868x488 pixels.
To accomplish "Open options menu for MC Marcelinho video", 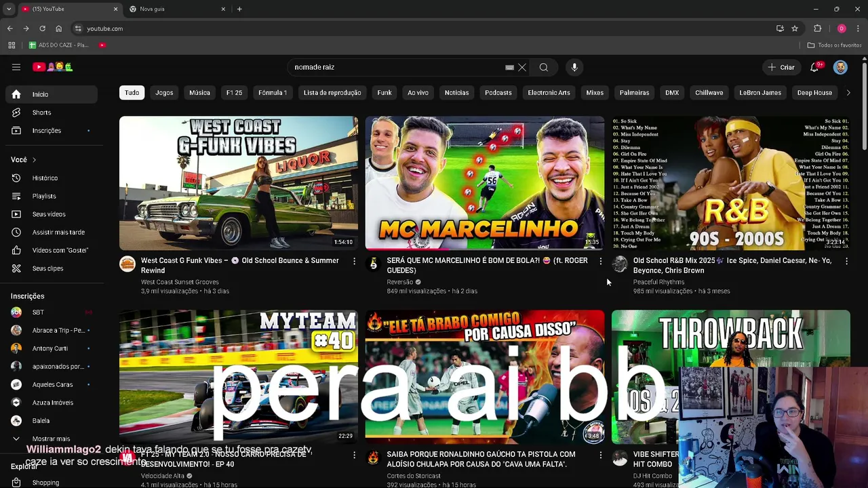I will pyautogui.click(x=600, y=261).
